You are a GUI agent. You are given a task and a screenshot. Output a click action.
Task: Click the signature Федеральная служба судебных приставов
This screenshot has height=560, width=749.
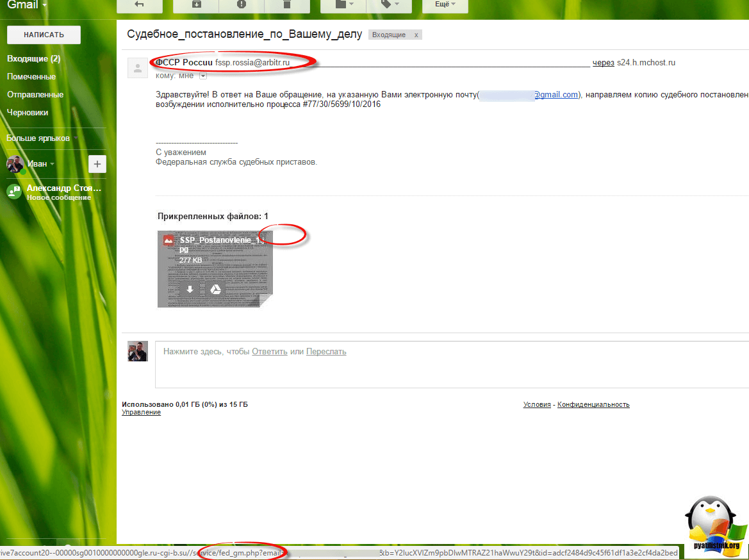click(236, 162)
